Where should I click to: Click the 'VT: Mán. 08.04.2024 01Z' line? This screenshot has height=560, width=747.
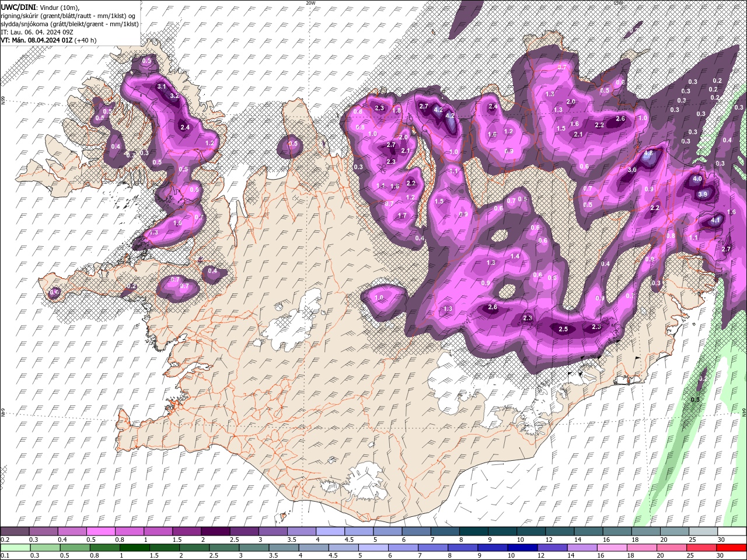(36, 40)
